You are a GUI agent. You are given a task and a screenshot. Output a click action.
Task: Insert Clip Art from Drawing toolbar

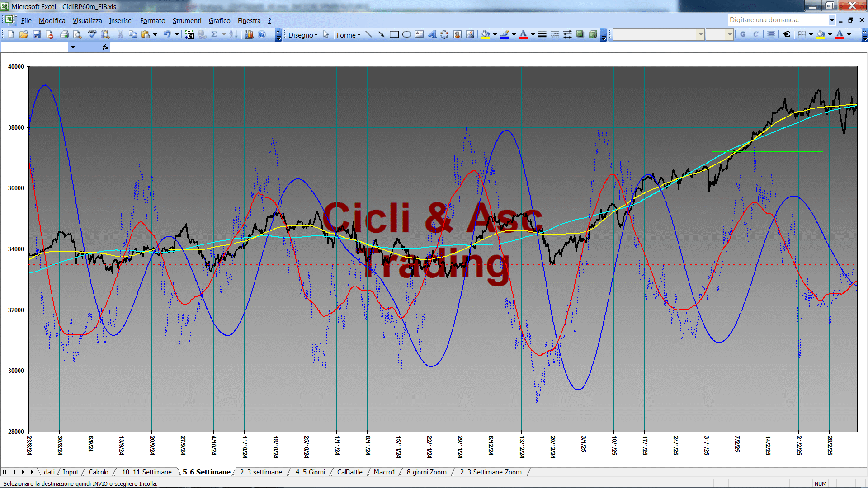(x=458, y=34)
